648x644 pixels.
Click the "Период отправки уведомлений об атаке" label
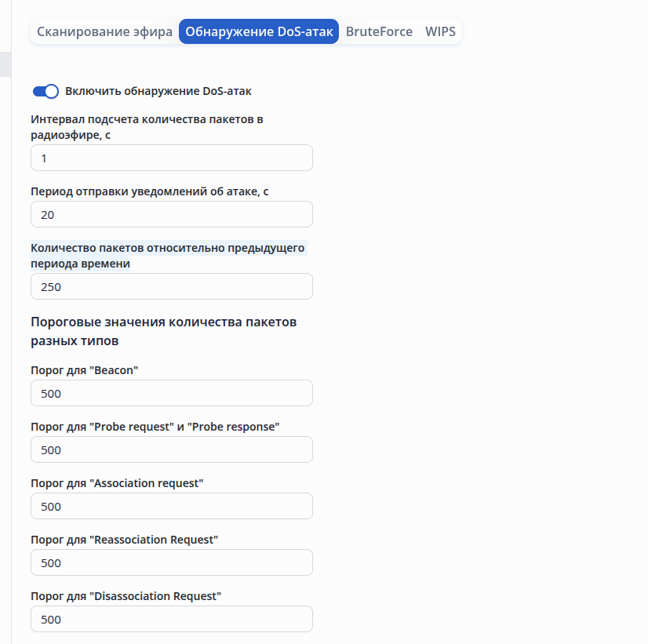pyautogui.click(x=149, y=191)
